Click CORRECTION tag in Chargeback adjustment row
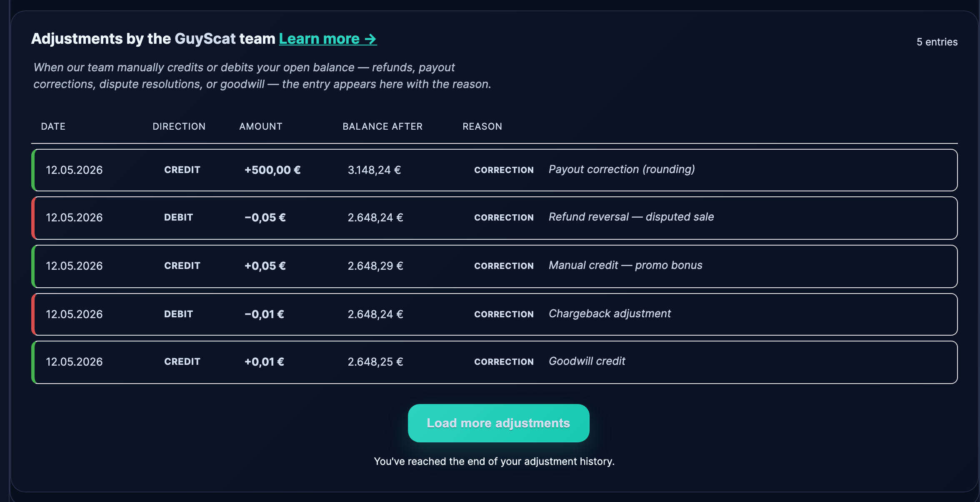The width and height of the screenshot is (980, 502). tap(504, 314)
